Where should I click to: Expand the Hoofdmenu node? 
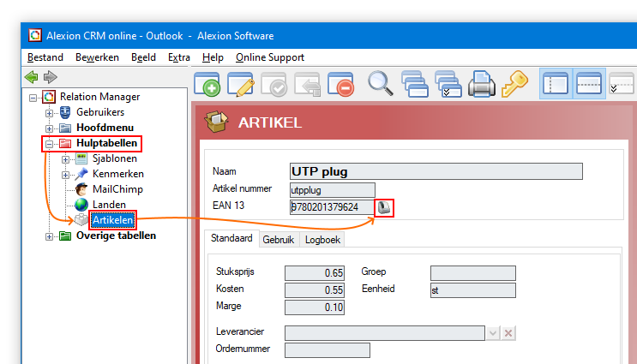tap(49, 128)
